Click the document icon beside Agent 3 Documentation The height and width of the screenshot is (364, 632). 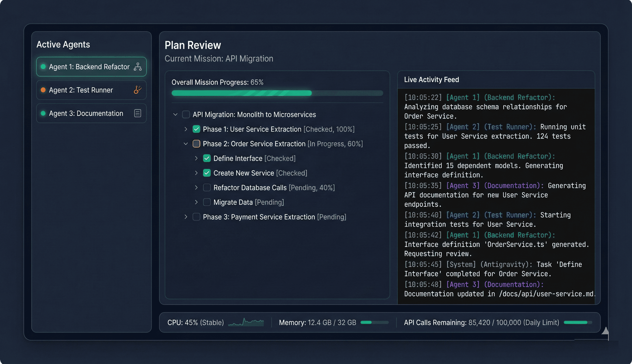137,113
